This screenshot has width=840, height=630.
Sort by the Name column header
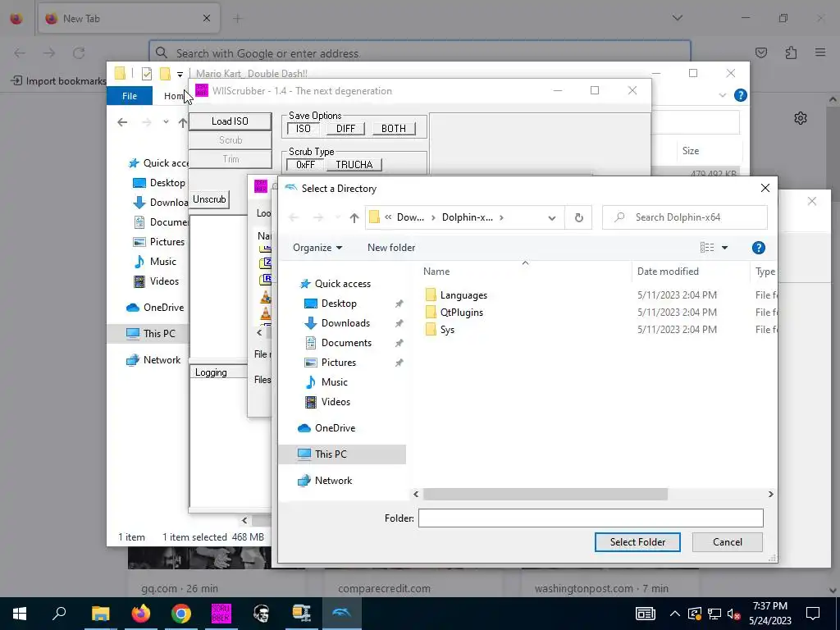tap(436, 272)
